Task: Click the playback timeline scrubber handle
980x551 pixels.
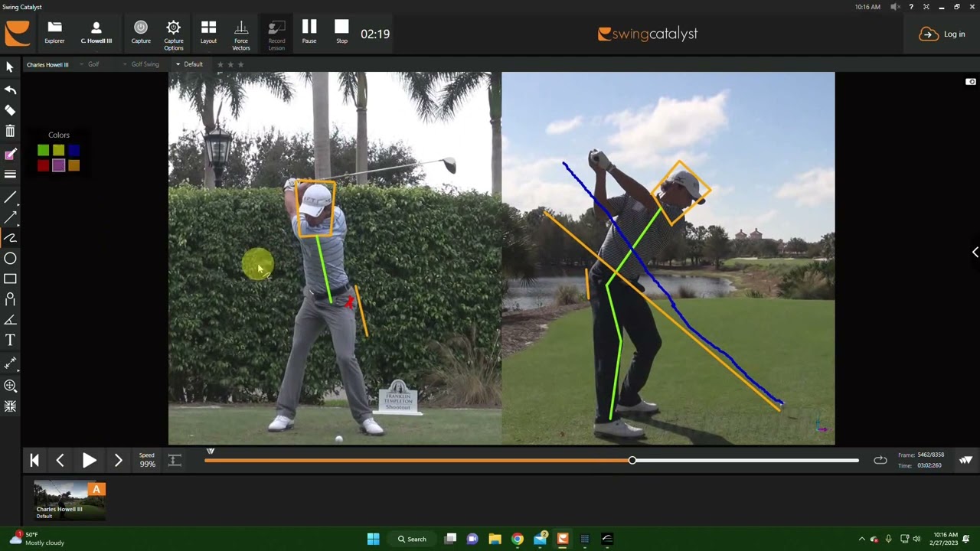Action: [632, 460]
